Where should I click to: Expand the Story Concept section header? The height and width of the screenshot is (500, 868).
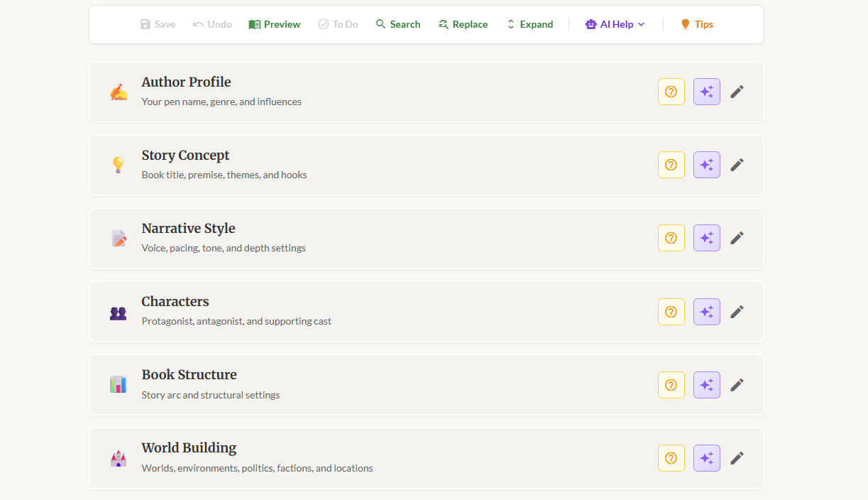(185, 156)
